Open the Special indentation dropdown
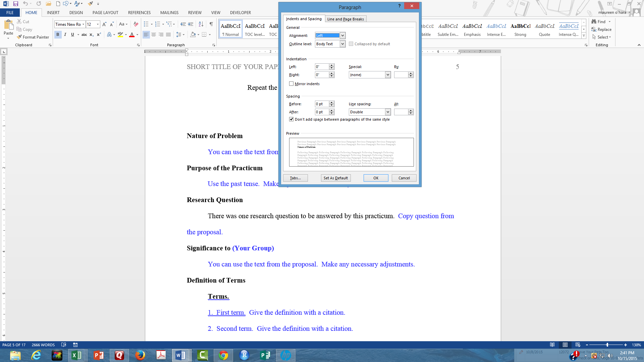Image resolution: width=644 pixels, height=362 pixels. [x=388, y=74]
